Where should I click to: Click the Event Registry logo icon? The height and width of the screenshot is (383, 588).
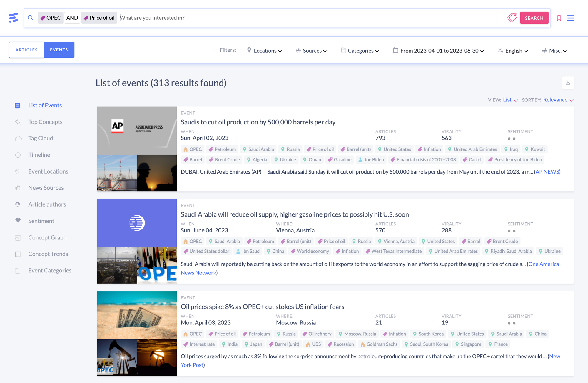13,18
